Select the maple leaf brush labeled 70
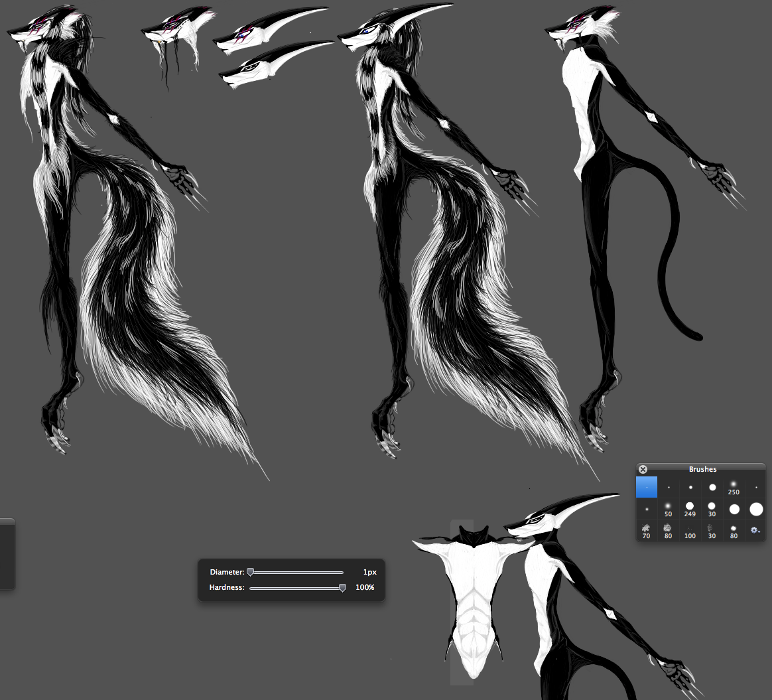 (646, 529)
